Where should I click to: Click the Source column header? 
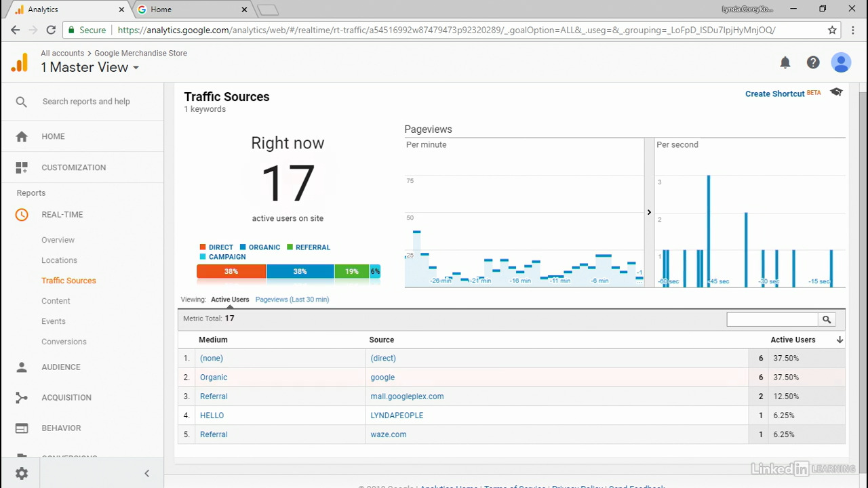[382, 340]
